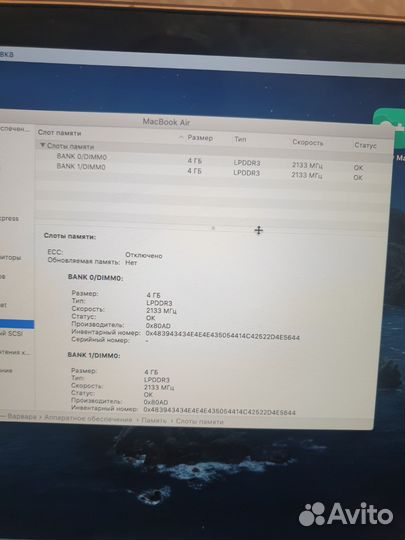Click the Серийный номер label under BANK 0/DIMM0
Viewport: 405px width, 540px height.
coord(101,340)
